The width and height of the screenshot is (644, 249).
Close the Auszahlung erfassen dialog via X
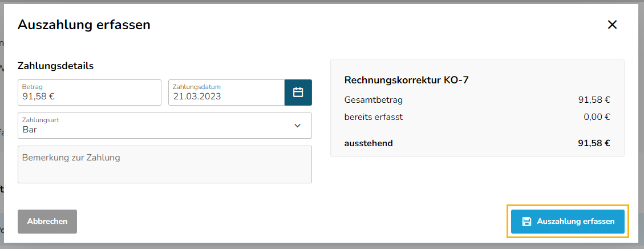[612, 25]
